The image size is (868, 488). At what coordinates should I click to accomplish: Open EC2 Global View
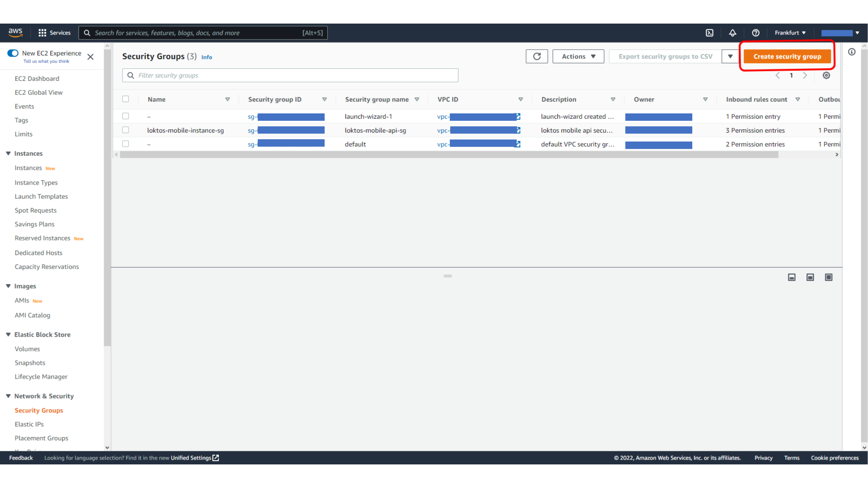(39, 92)
